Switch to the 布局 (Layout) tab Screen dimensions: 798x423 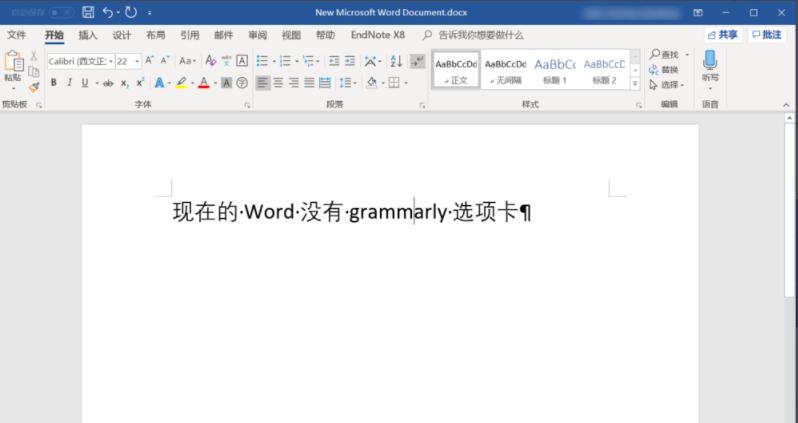(155, 35)
